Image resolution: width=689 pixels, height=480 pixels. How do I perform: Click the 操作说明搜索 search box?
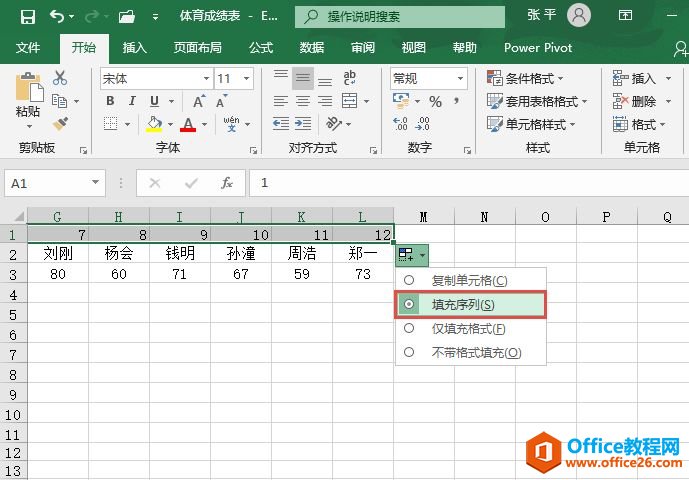coord(400,17)
